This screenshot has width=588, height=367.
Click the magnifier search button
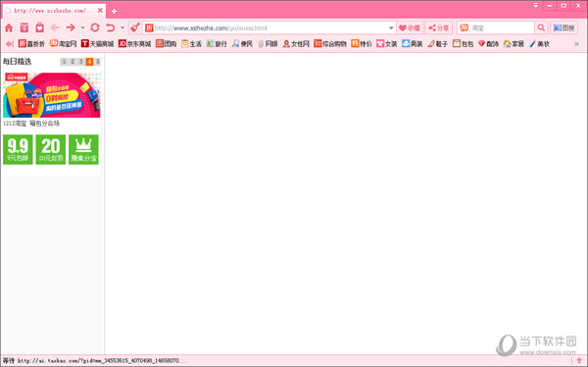(541, 27)
